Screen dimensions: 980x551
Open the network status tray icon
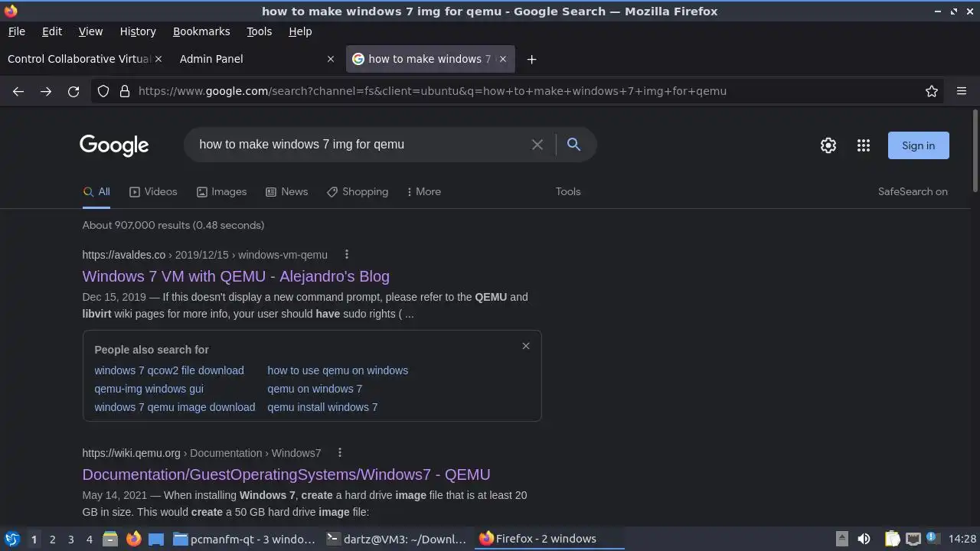(x=913, y=539)
